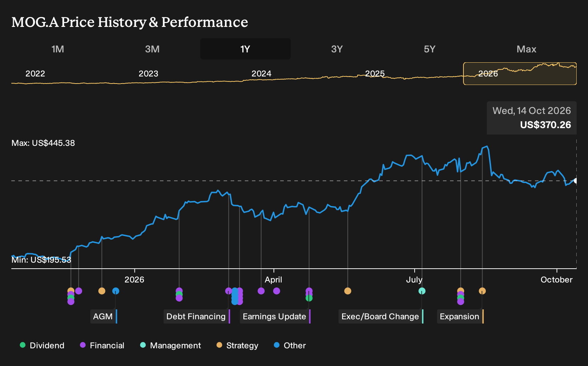The image size is (588, 366).
Task: Click the US$370.26 price tooltip
Action: [532, 118]
